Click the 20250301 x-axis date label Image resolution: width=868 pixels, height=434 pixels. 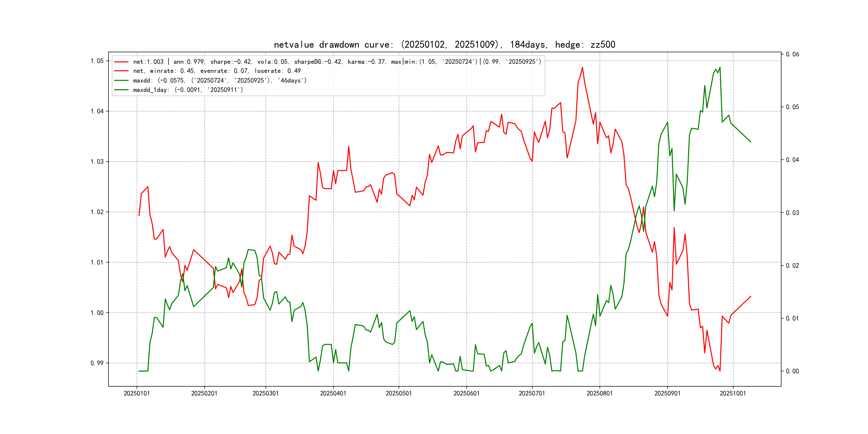coord(265,393)
